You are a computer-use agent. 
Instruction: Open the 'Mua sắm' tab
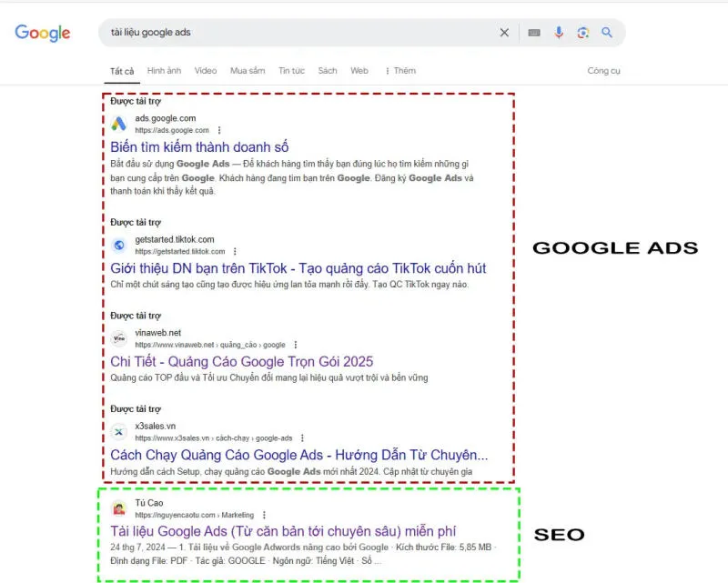[x=248, y=71]
